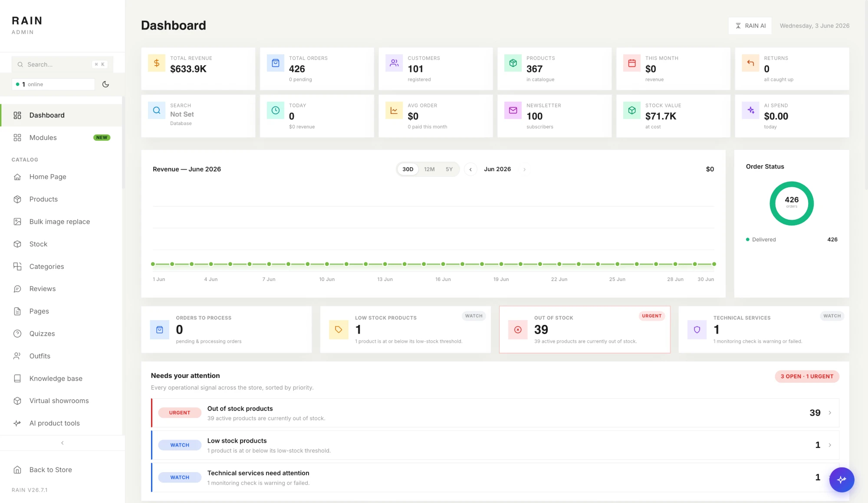Toggle dark mode with the moon icon
The image size is (868, 503).
(x=105, y=84)
